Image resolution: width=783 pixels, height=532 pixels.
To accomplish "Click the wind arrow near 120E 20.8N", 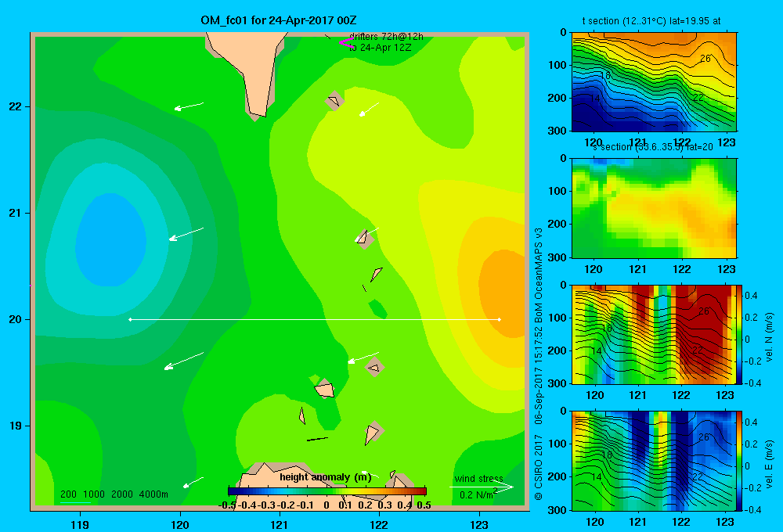I will (x=186, y=234).
